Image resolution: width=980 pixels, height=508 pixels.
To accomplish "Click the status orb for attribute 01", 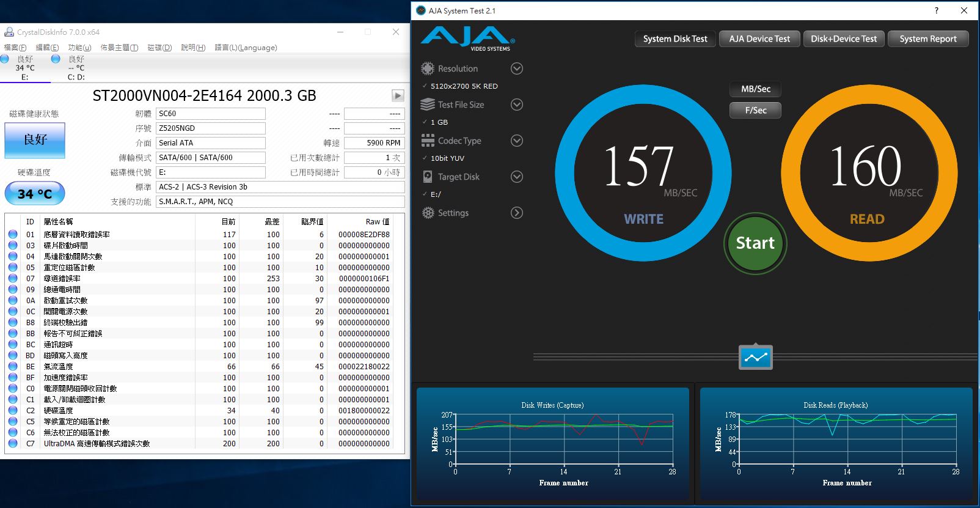I will point(13,234).
